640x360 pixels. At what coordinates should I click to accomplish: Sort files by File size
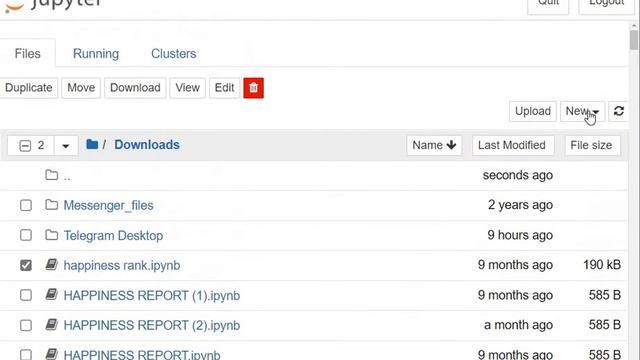[x=592, y=145]
